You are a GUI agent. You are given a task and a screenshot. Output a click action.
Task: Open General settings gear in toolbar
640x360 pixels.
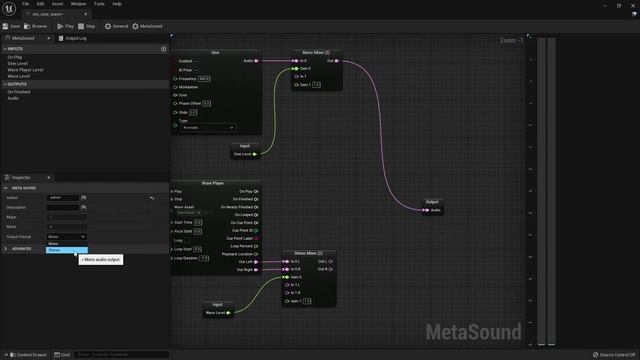[108, 26]
